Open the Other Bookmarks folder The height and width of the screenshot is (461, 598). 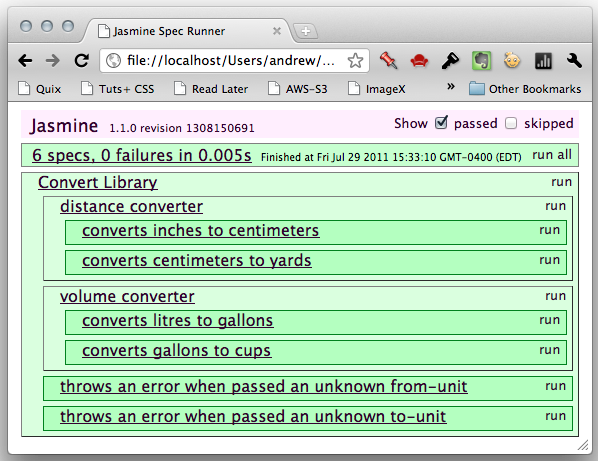tap(525, 89)
